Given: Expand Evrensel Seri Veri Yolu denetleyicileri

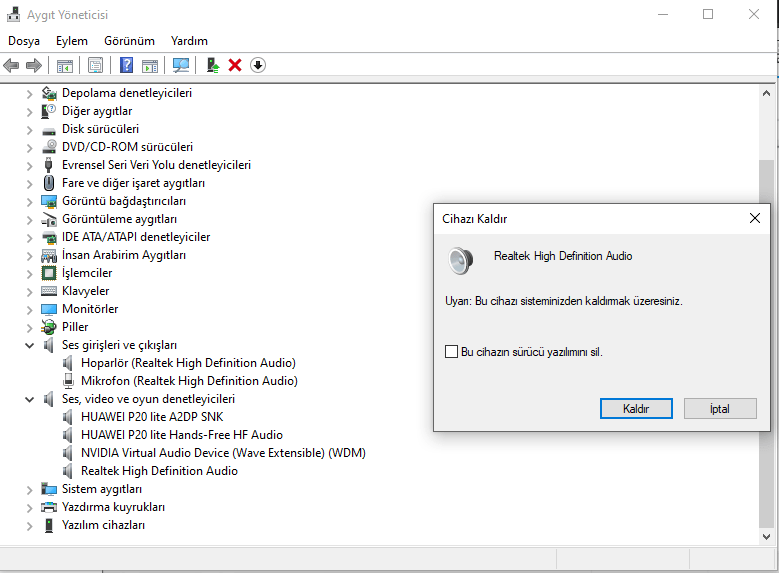Looking at the screenshot, I should (29, 166).
